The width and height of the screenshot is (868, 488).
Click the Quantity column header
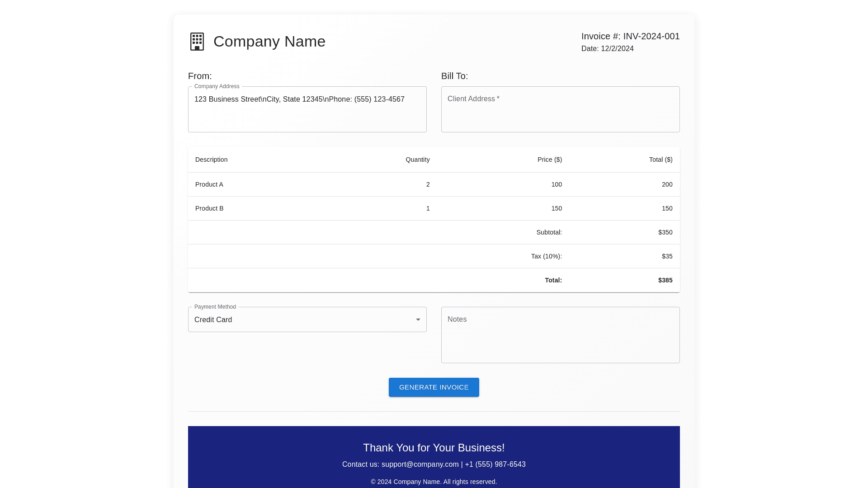pyautogui.click(x=417, y=160)
